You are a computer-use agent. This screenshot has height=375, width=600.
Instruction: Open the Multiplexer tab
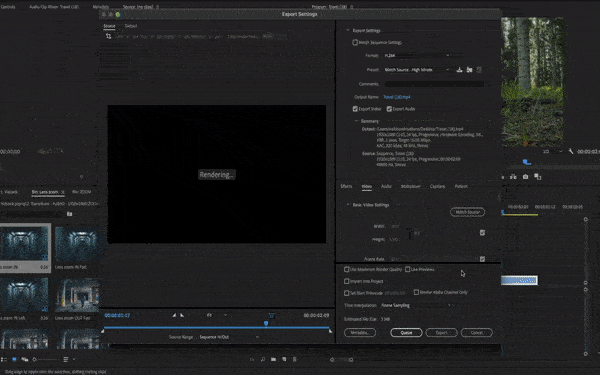(411, 186)
